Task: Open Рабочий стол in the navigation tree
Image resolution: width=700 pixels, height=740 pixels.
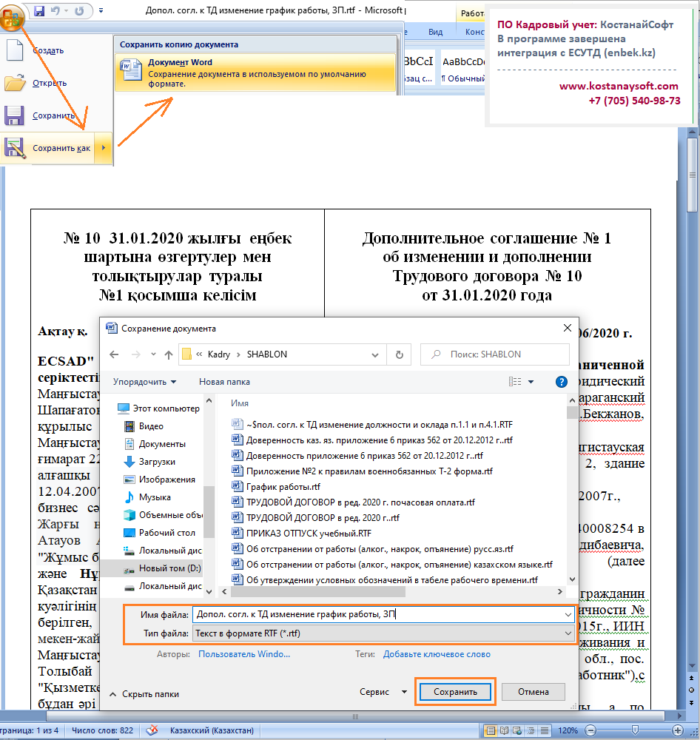Action: point(159,533)
